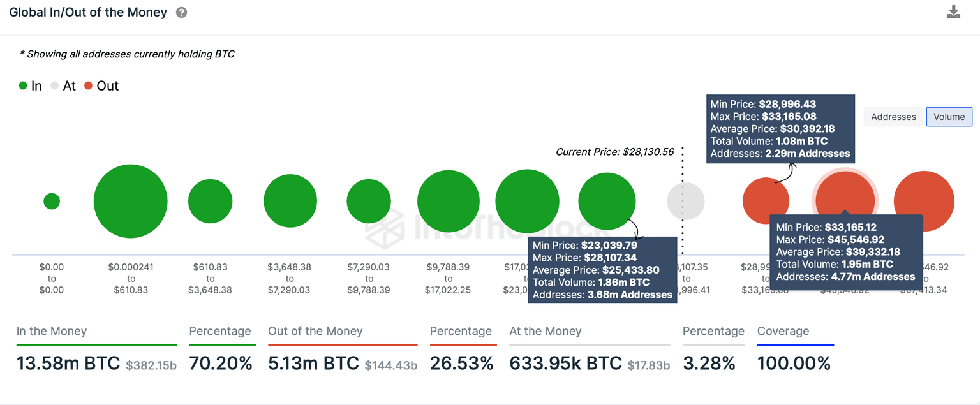Click the large green bubble for $0.000241 to $610.83

[130, 202]
